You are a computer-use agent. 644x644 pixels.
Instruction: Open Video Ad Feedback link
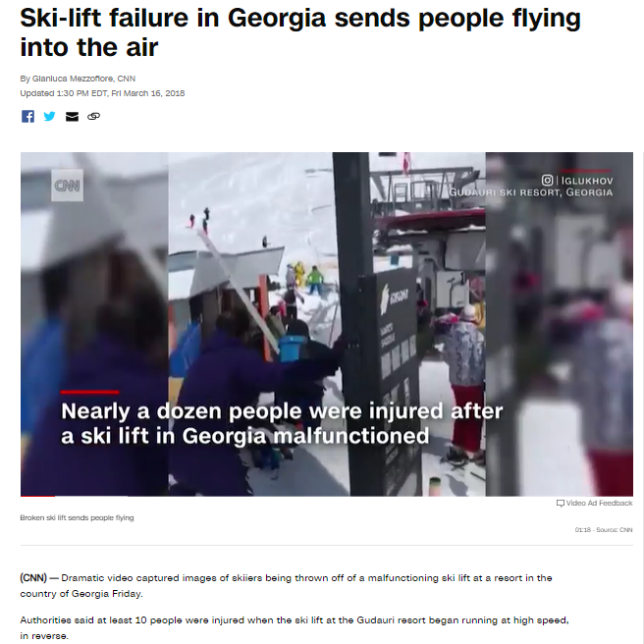599,503
